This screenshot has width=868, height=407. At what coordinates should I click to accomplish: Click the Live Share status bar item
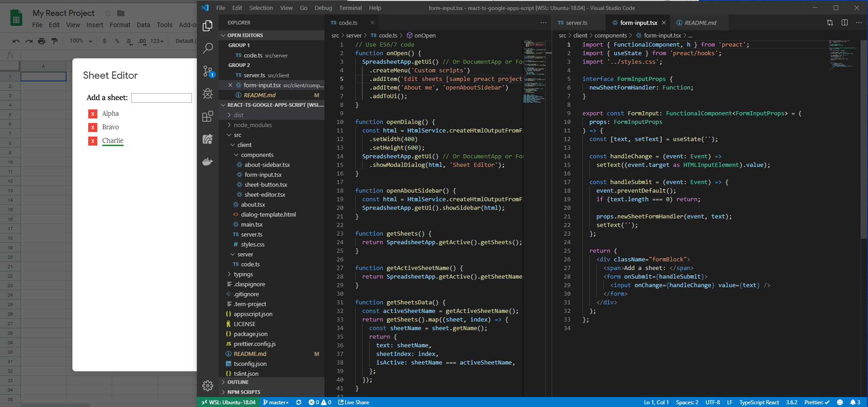pyautogui.click(x=353, y=402)
